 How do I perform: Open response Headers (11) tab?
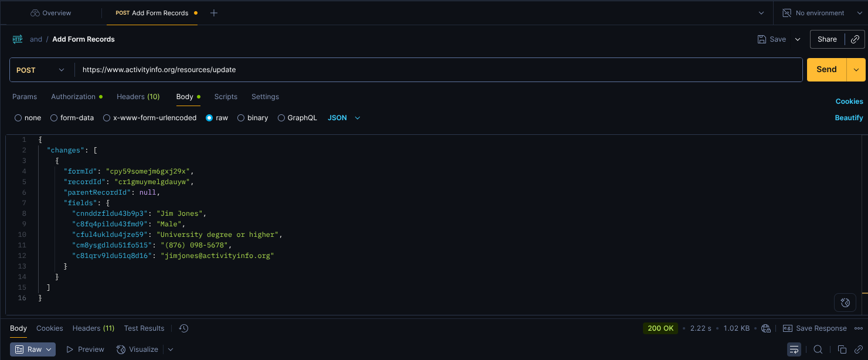point(93,328)
